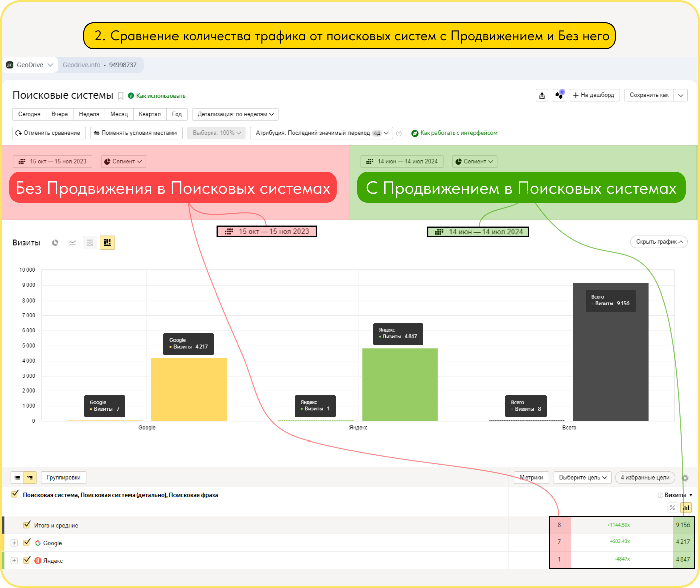Switch table to flat list view
700x588 pixels.
tap(17, 477)
